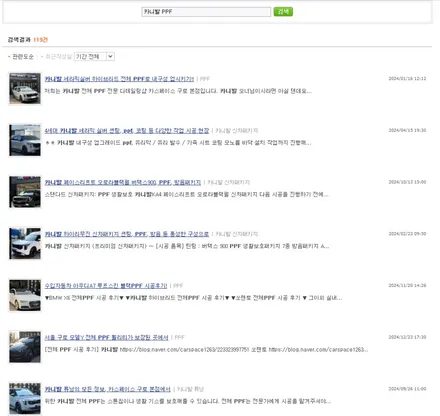The image size is (440, 416).
Task: Open seventh result title about 카니발 튜닝
Action: coord(108,389)
